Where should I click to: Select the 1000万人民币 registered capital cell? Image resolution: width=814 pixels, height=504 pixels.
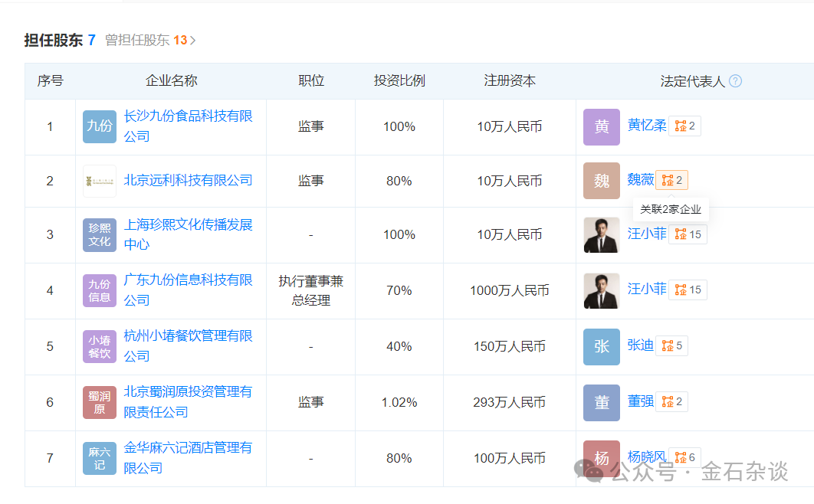coord(509,290)
